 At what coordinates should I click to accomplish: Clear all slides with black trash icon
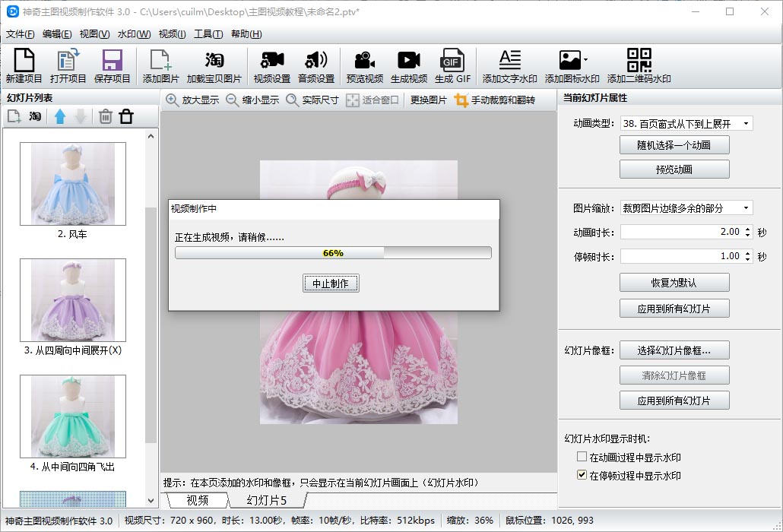pos(126,117)
